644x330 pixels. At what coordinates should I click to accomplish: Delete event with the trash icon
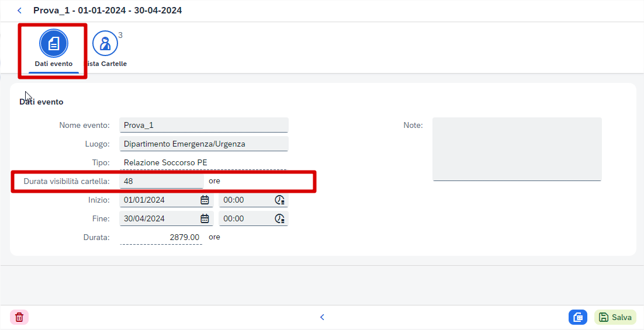pos(19,317)
